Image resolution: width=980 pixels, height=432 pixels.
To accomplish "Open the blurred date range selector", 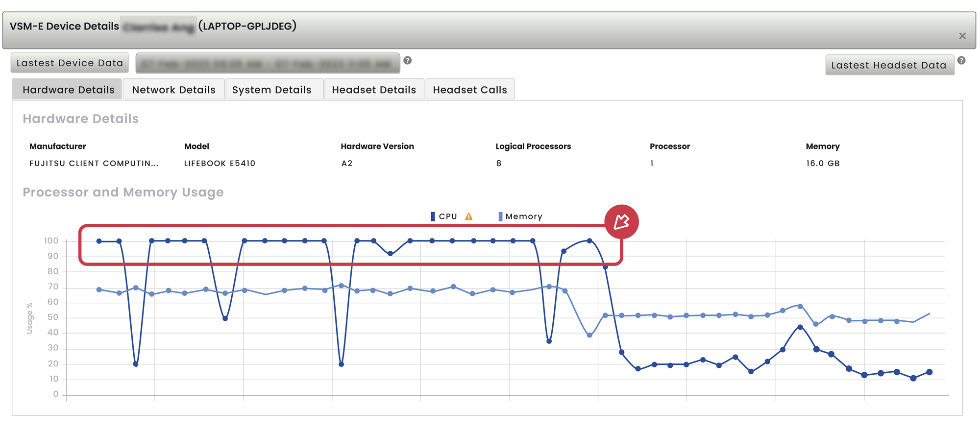I will point(268,63).
